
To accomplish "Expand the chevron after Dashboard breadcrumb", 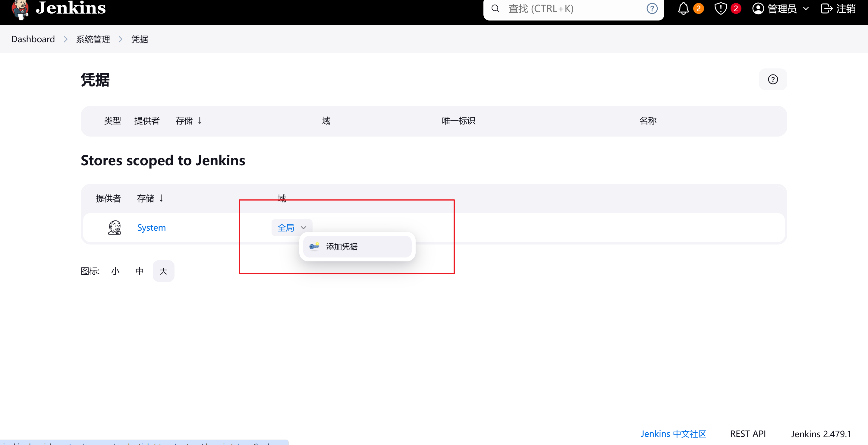I will [x=66, y=39].
